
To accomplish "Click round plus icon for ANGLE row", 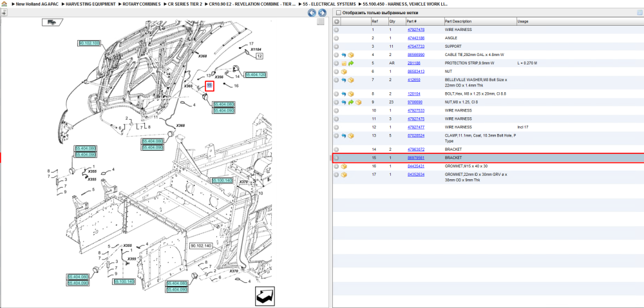I will tap(336, 38).
